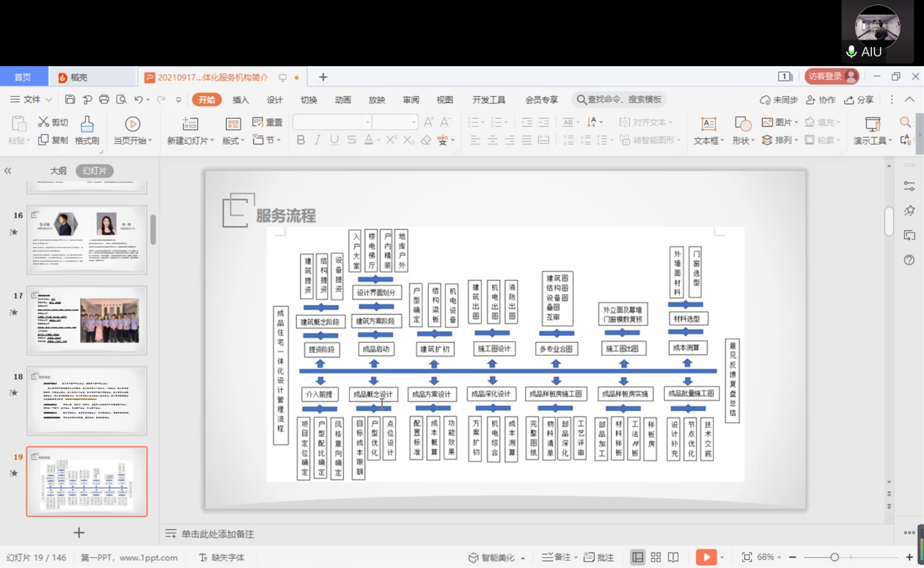Toggle the outline (大纲) panel view

(58, 171)
